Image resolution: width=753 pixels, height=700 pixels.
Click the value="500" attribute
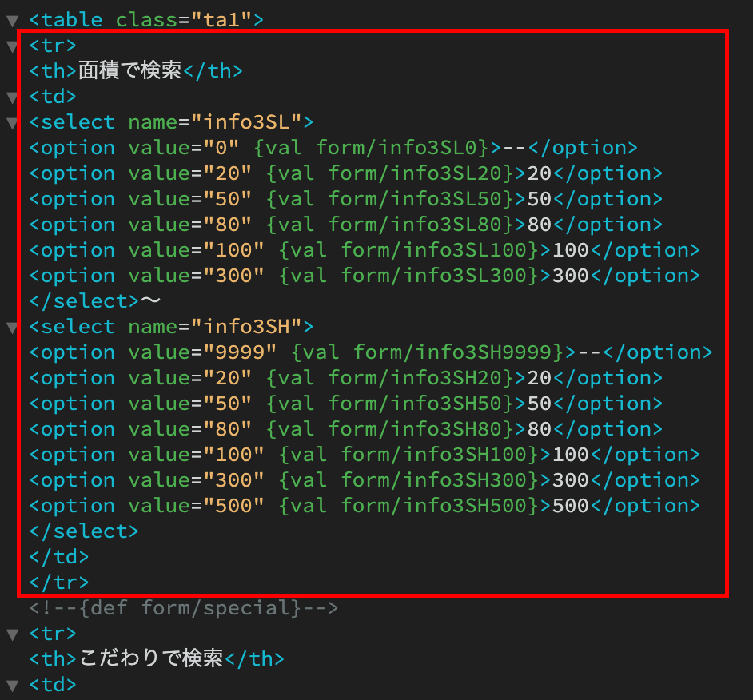pos(196,506)
